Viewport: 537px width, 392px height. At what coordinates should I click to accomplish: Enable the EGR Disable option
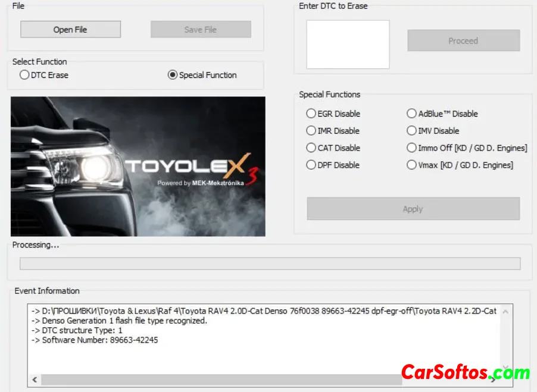[311, 114]
